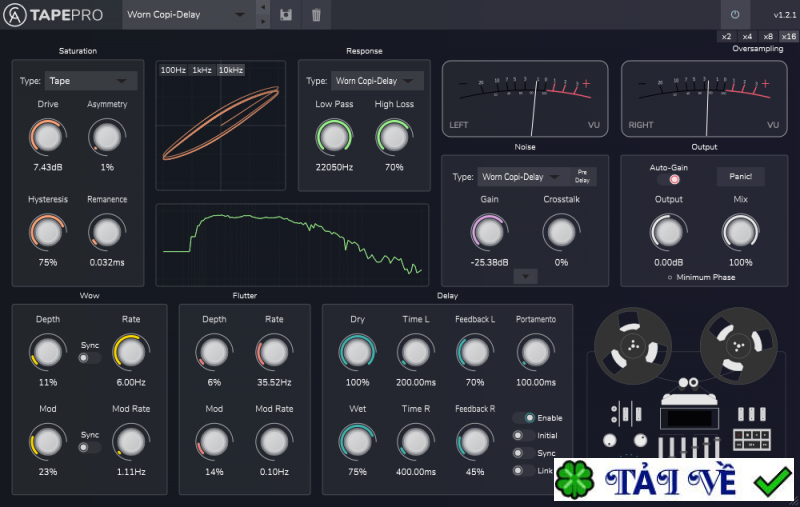This screenshot has height=507, width=800.
Task: Expand the Noise section down arrow
Action: [x=526, y=276]
